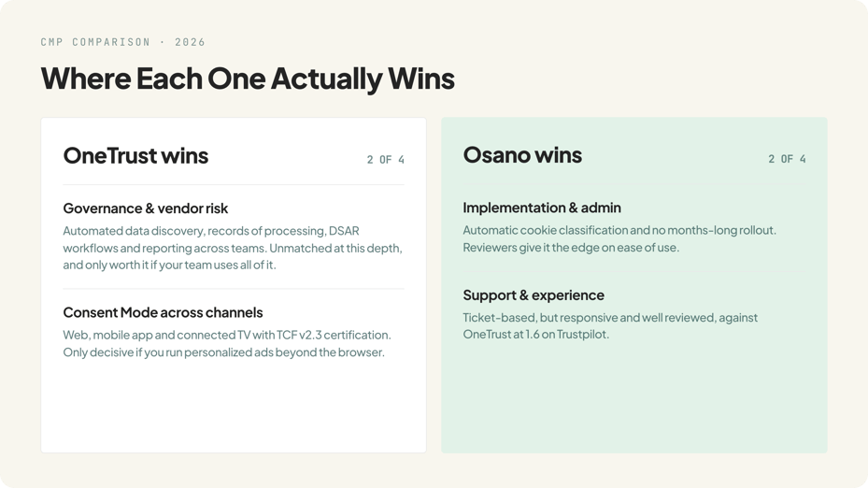This screenshot has height=488, width=868.
Task: Click the 'Osano wins' card heading
Action: click(522, 155)
